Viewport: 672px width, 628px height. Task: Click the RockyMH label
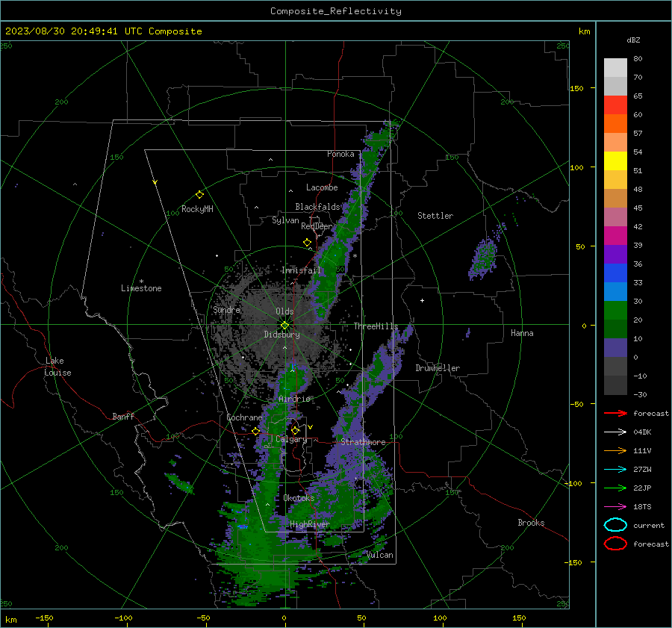[x=197, y=209]
